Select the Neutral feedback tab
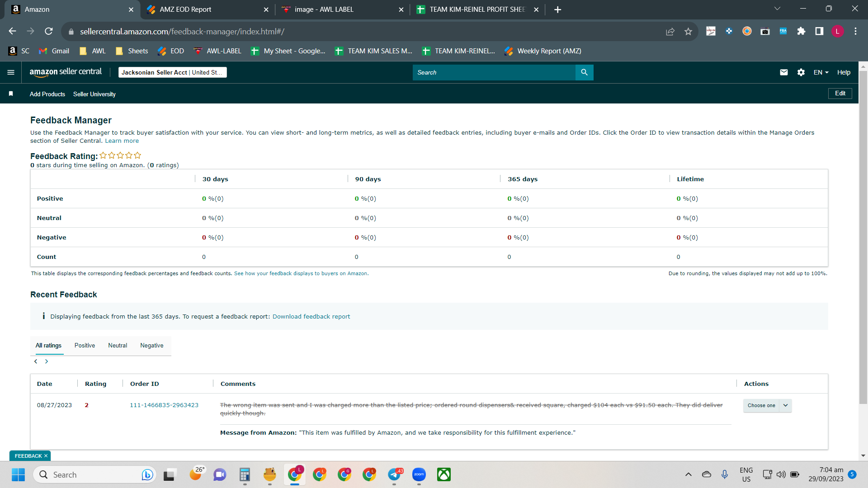868x488 pixels. [x=118, y=345]
